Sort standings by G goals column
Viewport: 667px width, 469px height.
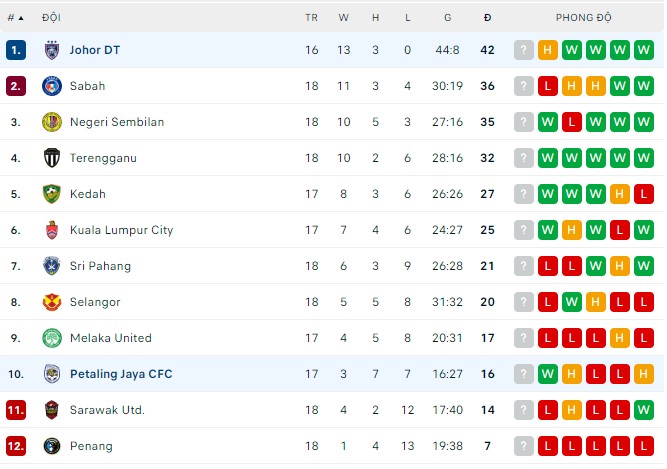(447, 18)
